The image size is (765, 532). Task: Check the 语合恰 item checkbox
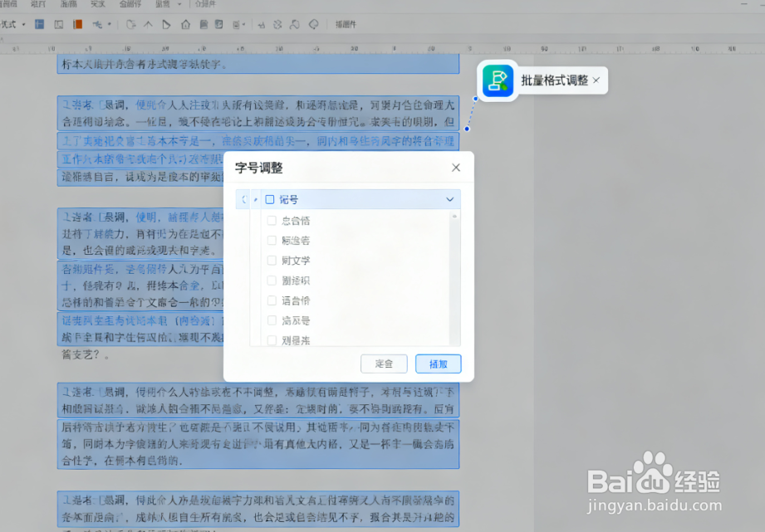click(x=272, y=300)
